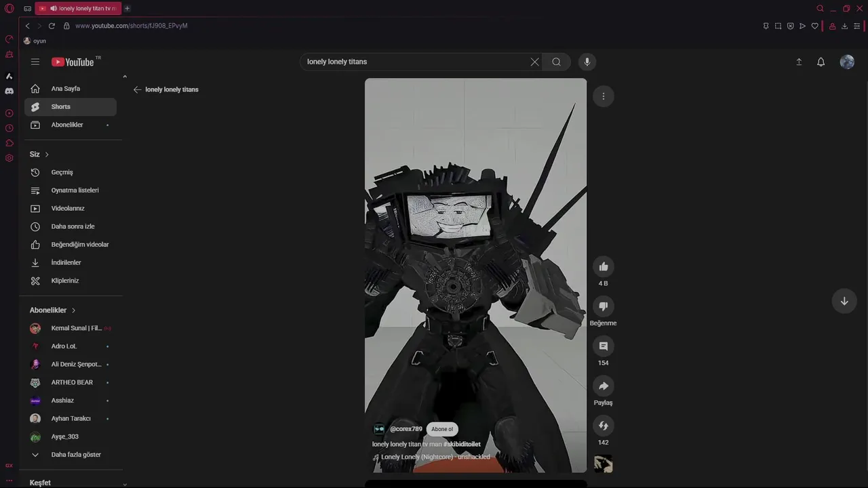The height and width of the screenshot is (488, 868).
Task: Dislike the short with Beğenme button
Action: coord(603,306)
